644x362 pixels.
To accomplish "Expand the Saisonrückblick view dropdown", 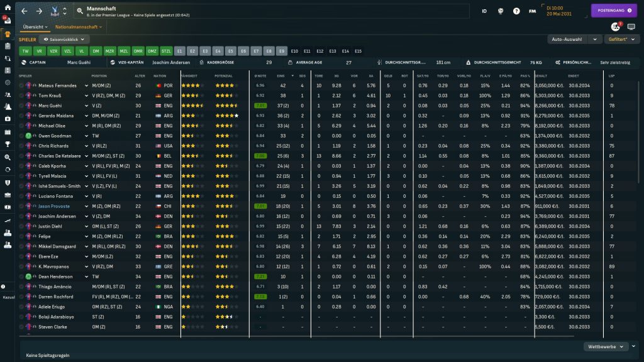I will (65, 39).
